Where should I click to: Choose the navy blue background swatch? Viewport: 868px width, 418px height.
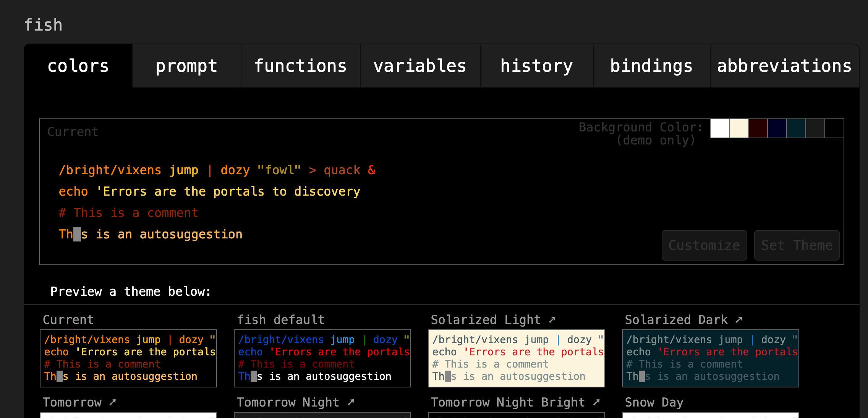point(777,129)
